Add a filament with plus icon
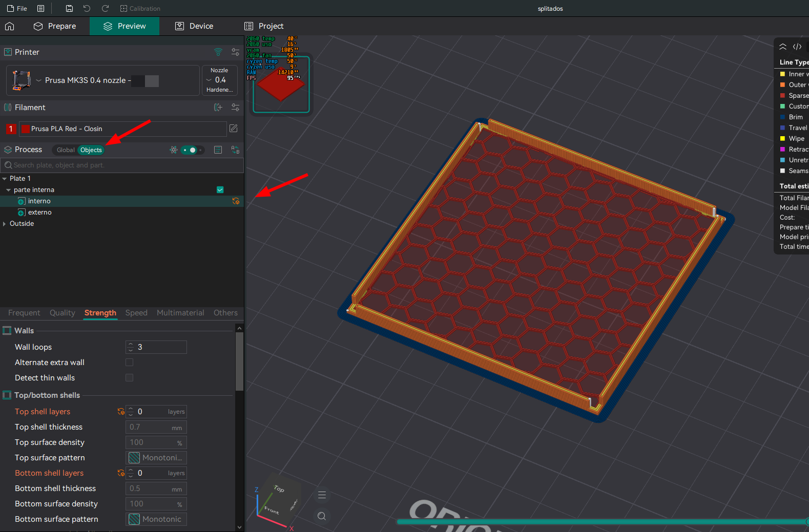 click(x=218, y=107)
